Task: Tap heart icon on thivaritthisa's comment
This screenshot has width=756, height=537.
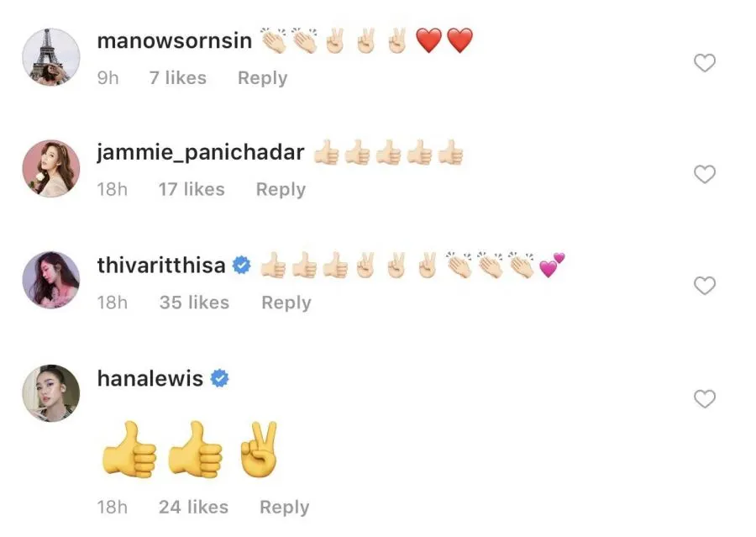Action: click(x=705, y=286)
